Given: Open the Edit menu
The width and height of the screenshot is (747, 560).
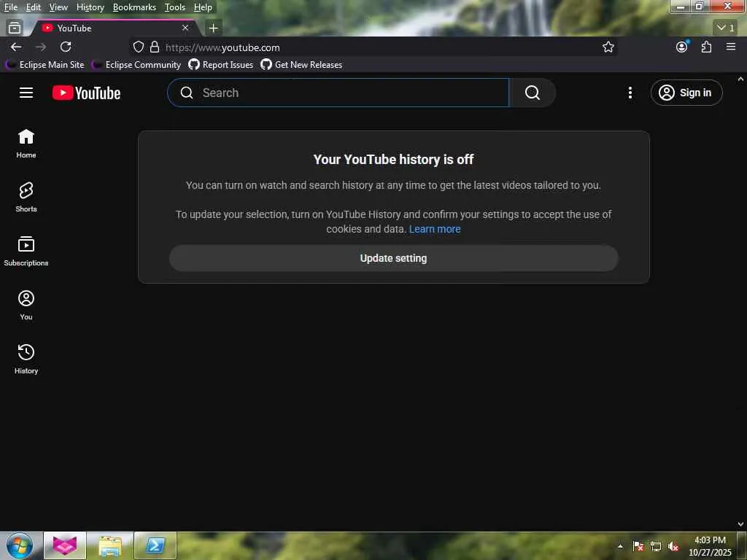Looking at the screenshot, I should click(34, 7).
